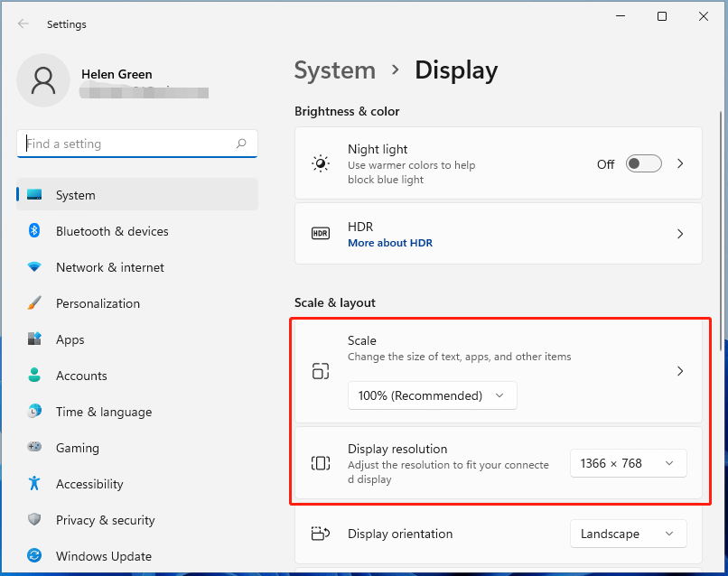The height and width of the screenshot is (576, 728).
Task: Open the Scale percentage dropdown
Action: point(432,395)
